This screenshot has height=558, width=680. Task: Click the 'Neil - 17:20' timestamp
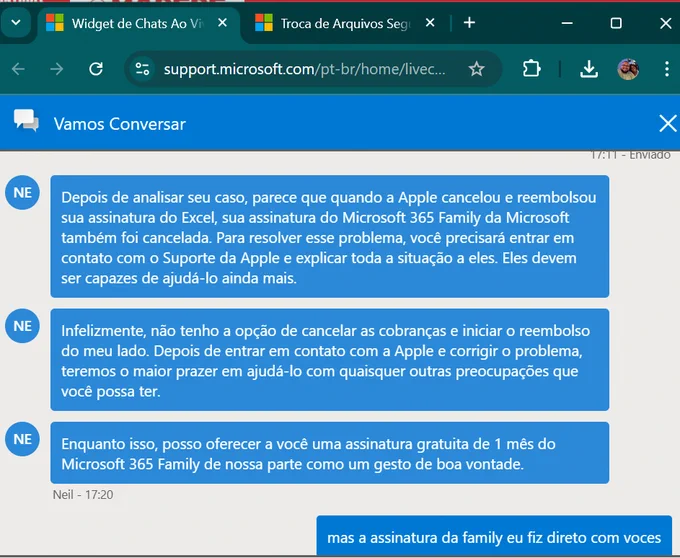click(83, 495)
